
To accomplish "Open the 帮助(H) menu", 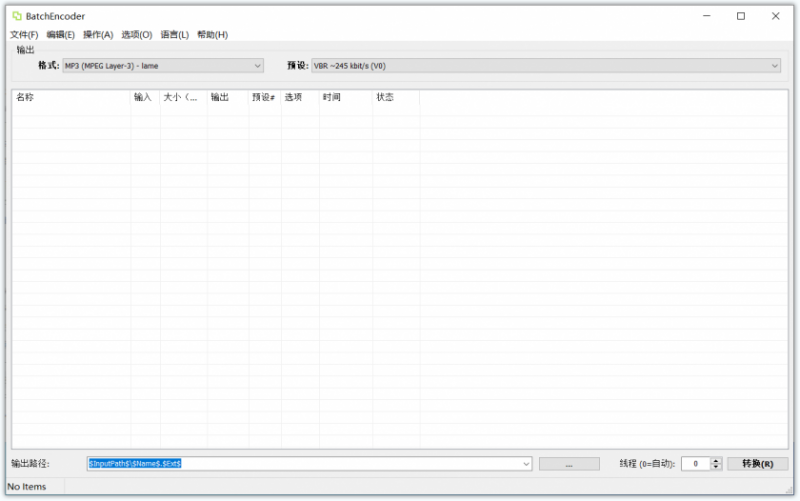I will pos(212,35).
